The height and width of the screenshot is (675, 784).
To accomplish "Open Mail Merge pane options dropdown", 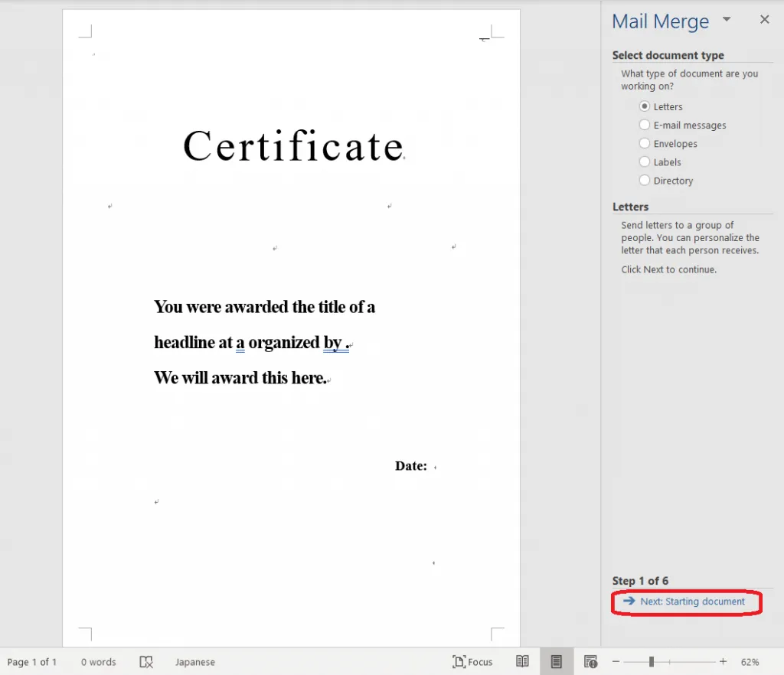I will (x=727, y=20).
